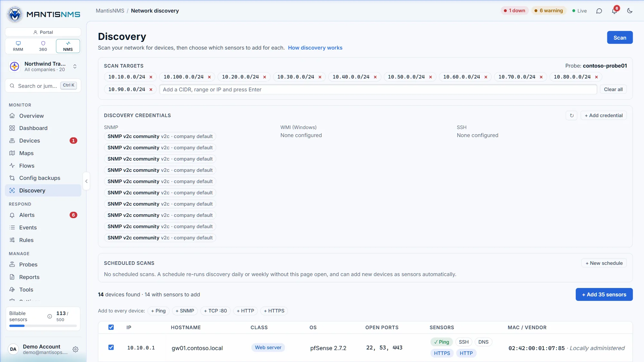The width and height of the screenshot is (644, 362).
Task: Open Probes page
Action: pos(43,265)
